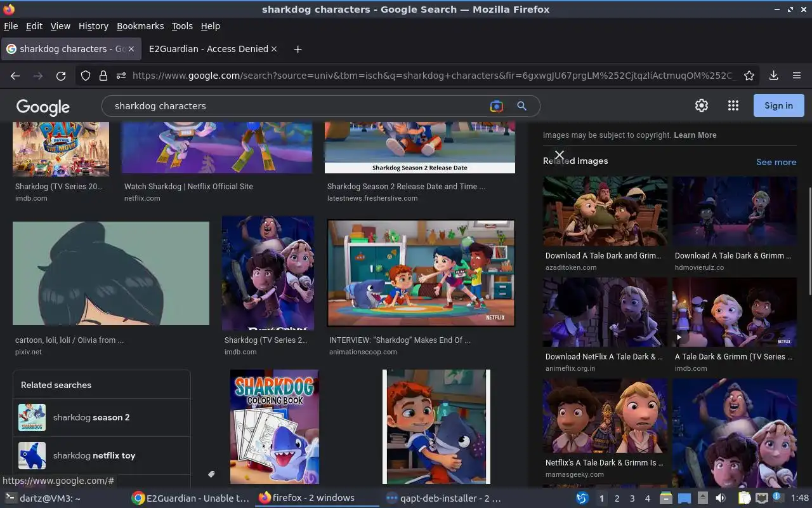Click Watch Sharkdog Netflix Official Site caption

(x=188, y=187)
